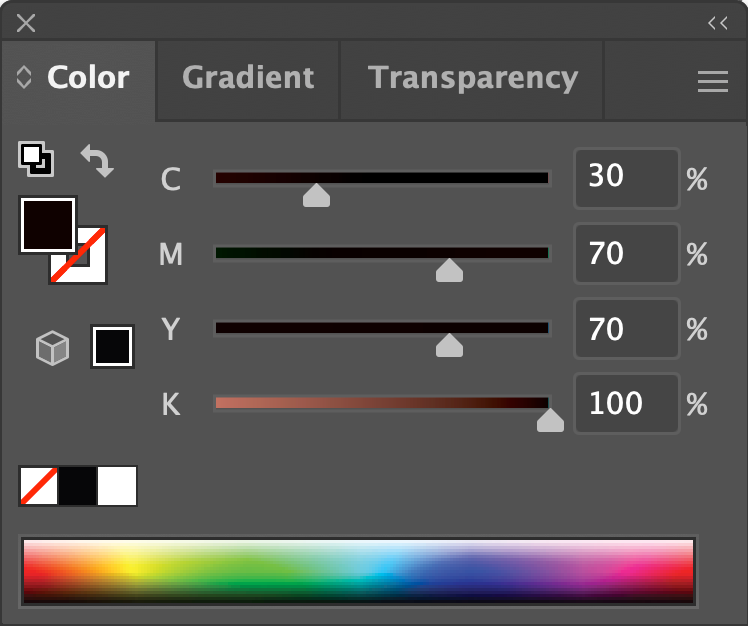Pick the white swatch below the sliders
748x626 pixels.
click(117, 487)
